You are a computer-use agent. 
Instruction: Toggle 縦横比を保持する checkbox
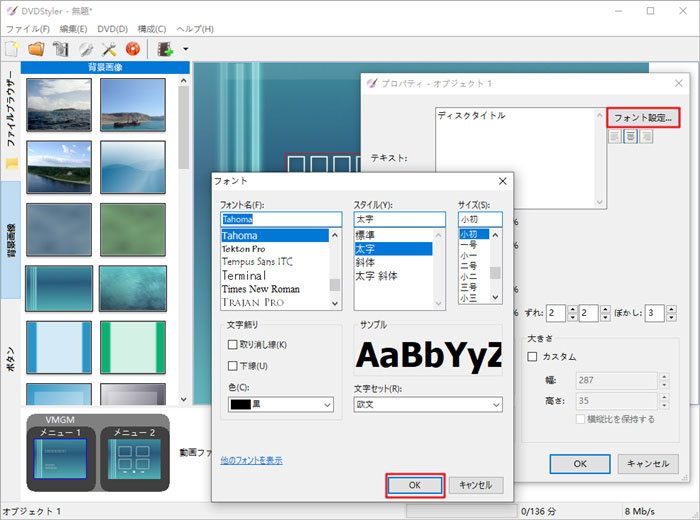pos(580,419)
